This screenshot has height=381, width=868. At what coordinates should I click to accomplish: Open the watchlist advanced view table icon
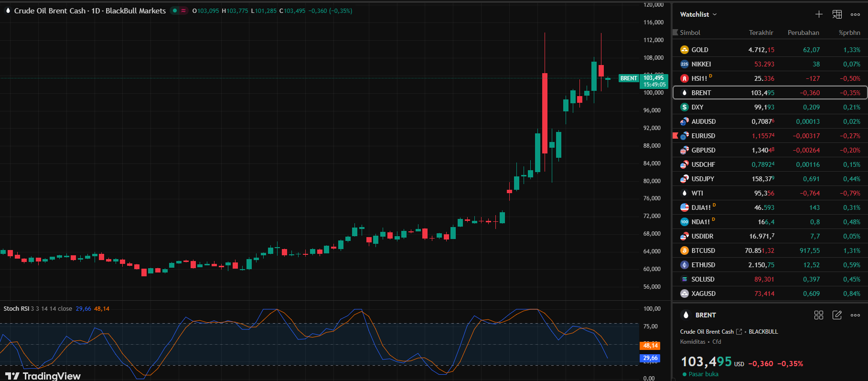pyautogui.click(x=837, y=14)
